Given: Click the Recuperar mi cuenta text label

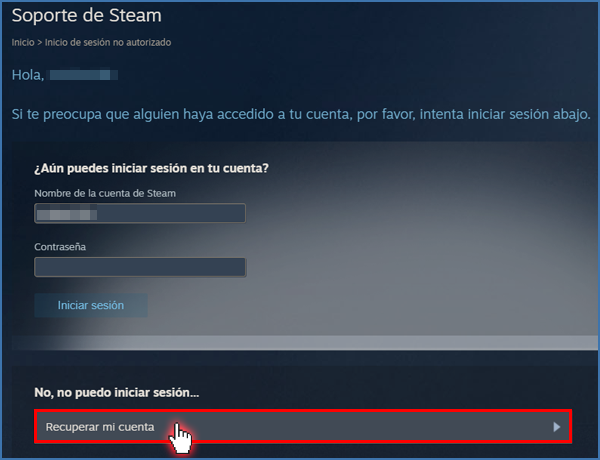Looking at the screenshot, I should click(x=100, y=427).
